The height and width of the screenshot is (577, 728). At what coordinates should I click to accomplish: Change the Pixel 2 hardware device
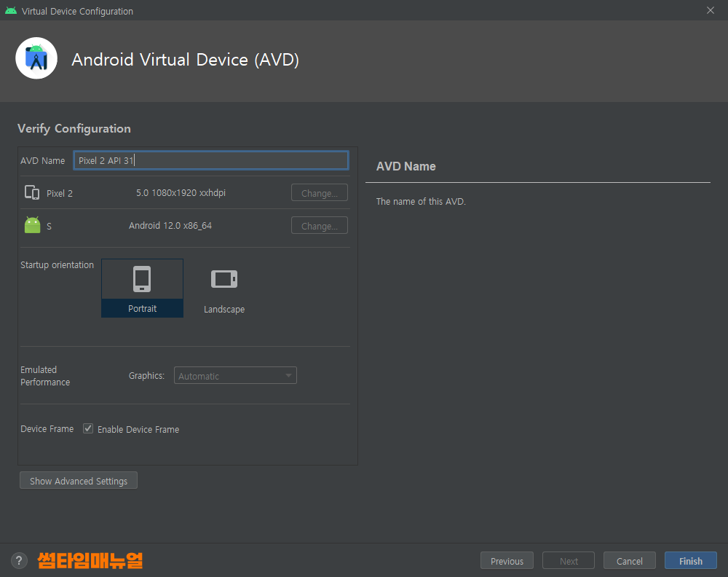[320, 193]
